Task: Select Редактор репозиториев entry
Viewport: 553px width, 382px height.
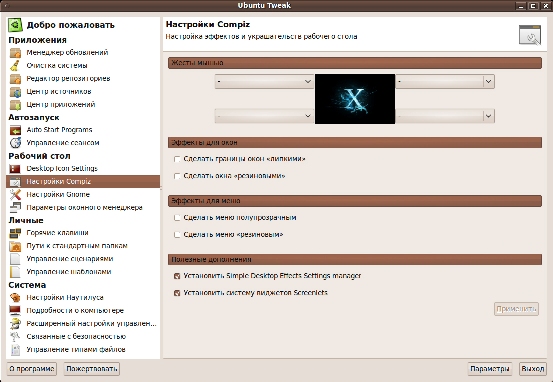Action: [68, 79]
